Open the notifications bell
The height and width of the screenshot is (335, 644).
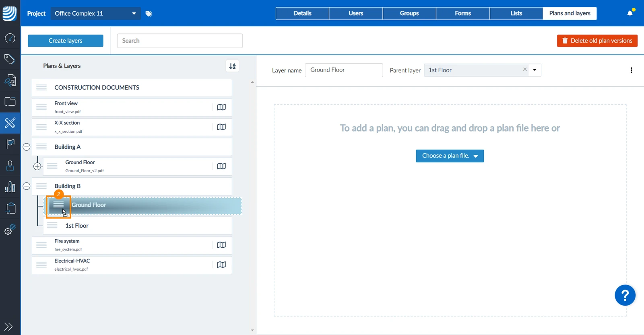coord(630,13)
